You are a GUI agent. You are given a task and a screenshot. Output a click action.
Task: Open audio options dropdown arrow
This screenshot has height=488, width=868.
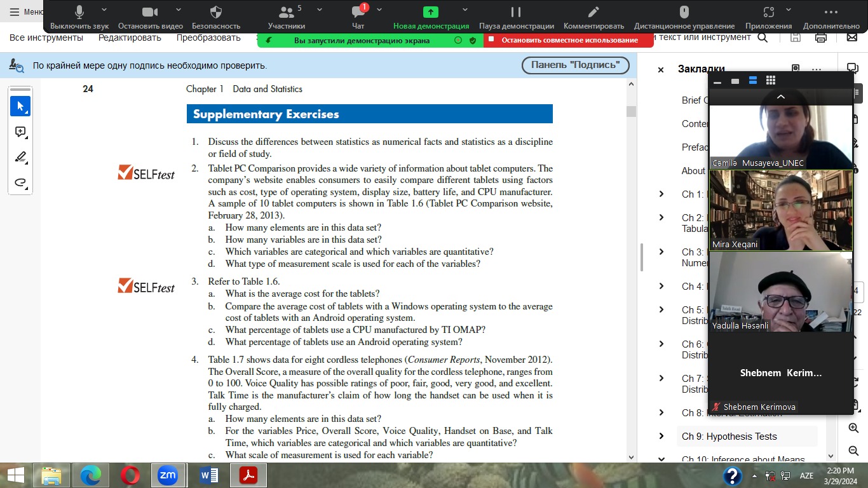[x=105, y=10]
